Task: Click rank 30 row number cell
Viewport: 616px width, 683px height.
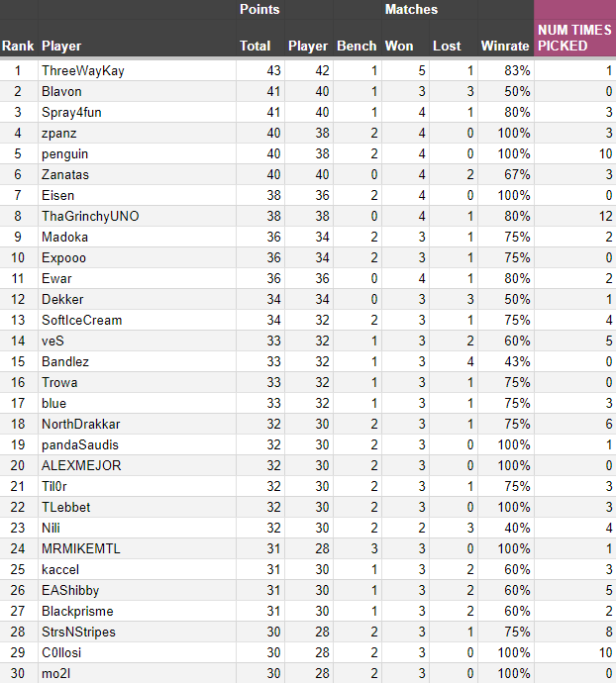Action: (19, 673)
